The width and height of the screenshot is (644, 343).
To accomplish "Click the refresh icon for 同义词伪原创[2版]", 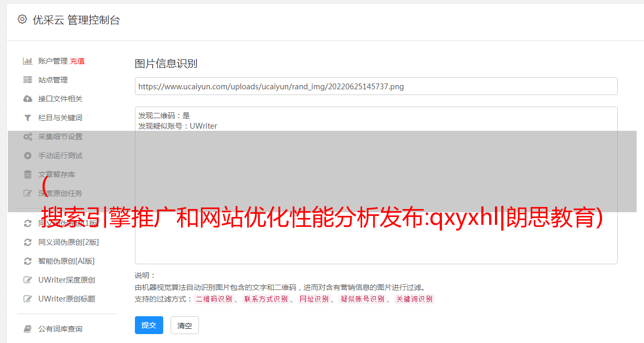I will coord(28,242).
